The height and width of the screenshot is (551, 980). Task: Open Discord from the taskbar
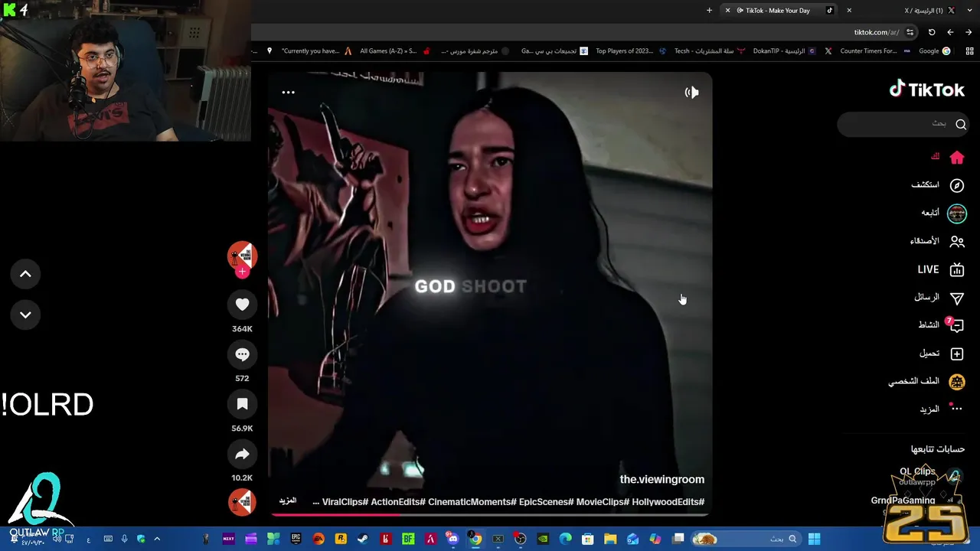click(452, 539)
